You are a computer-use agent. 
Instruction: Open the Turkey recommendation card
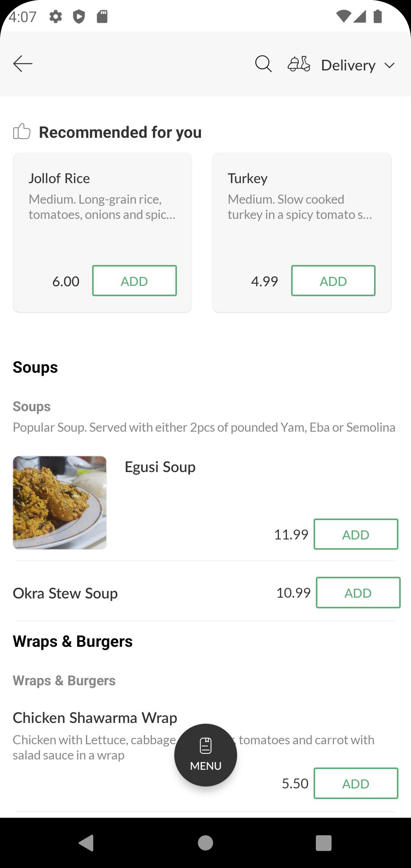302,233
